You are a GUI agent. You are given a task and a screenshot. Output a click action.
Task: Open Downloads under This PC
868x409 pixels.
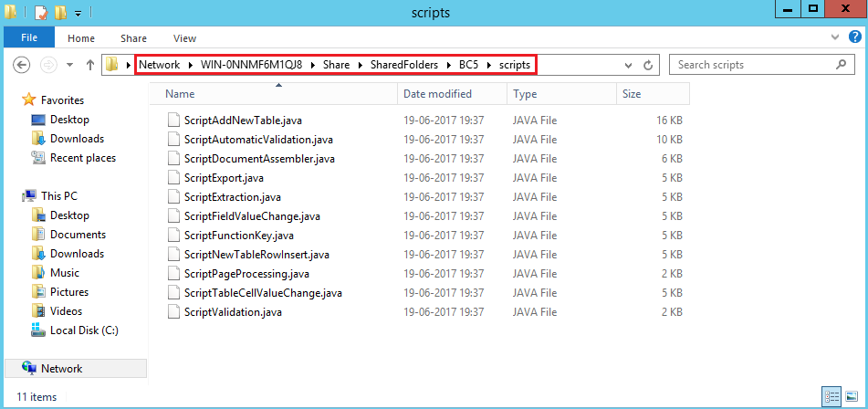coord(77,254)
